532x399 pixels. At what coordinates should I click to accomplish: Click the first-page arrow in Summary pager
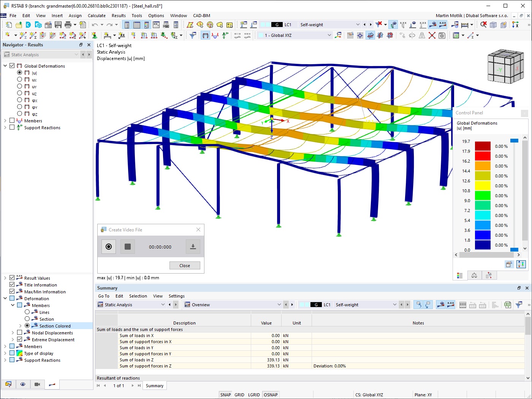[98, 386]
